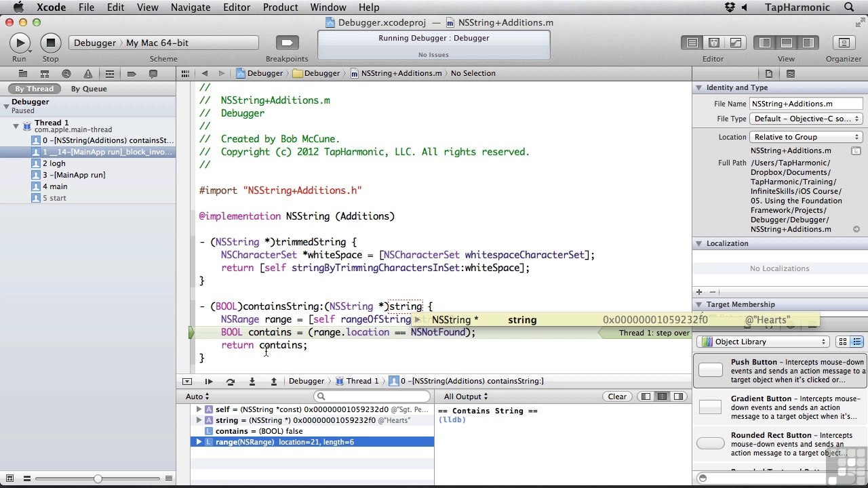The image size is (868, 488).
Task: Click the variables search field
Action: (372, 396)
